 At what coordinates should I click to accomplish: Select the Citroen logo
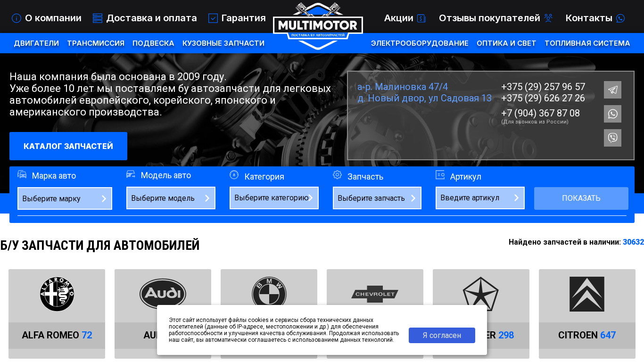click(x=587, y=294)
